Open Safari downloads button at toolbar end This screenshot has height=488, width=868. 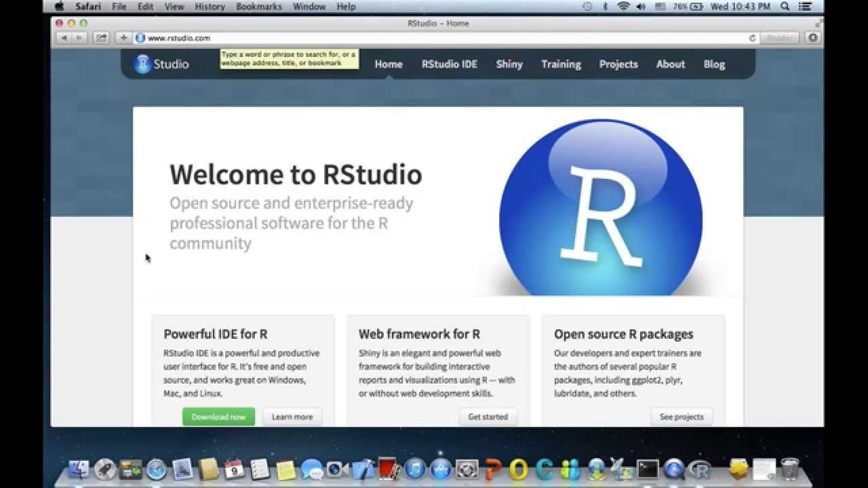812,38
